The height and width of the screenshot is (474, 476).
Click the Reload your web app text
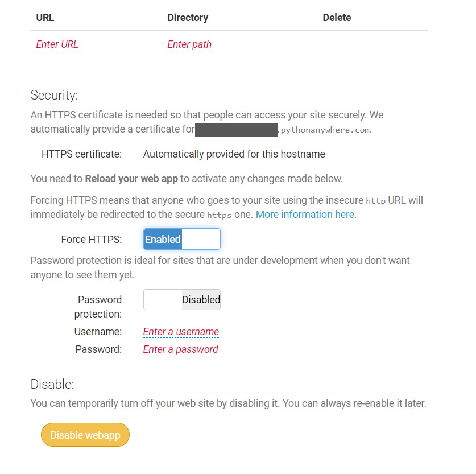[131, 178]
